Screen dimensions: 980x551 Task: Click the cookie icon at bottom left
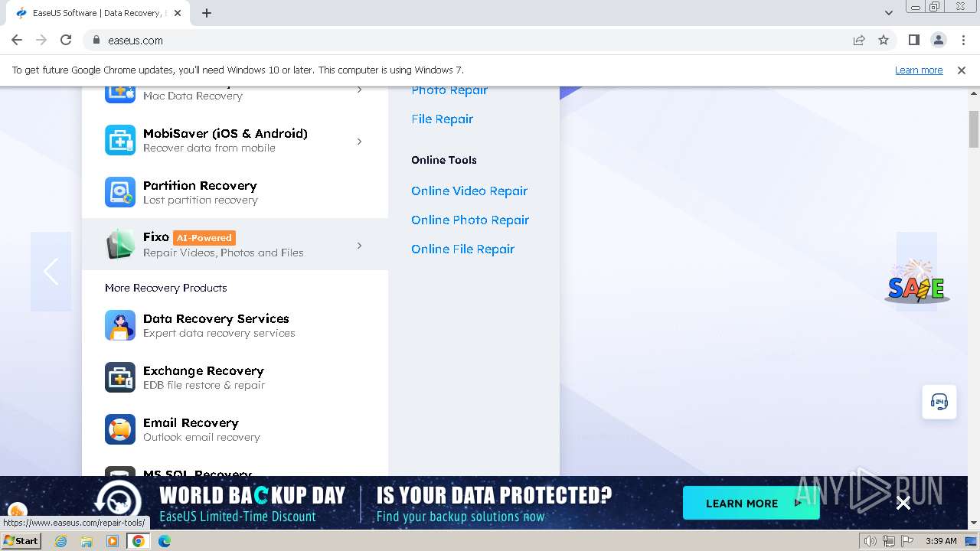click(x=17, y=510)
